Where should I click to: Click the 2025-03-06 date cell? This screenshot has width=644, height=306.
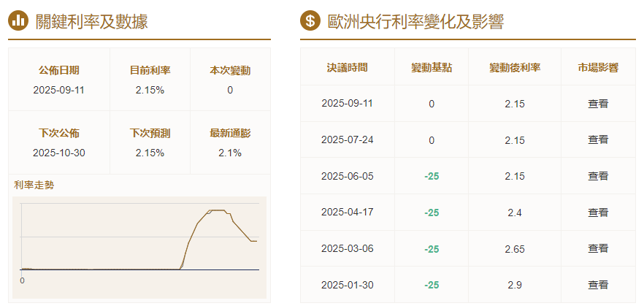[347, 248]
